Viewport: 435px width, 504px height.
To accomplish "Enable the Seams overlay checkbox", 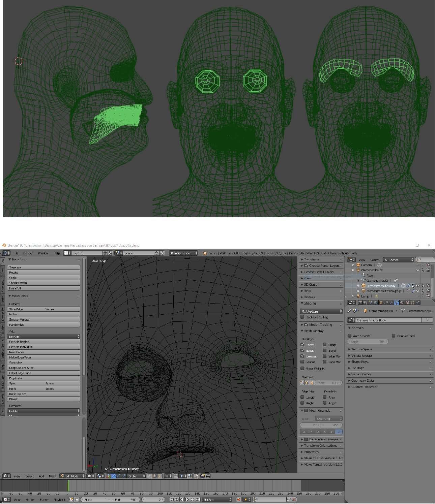I will (x=302, y=362).
